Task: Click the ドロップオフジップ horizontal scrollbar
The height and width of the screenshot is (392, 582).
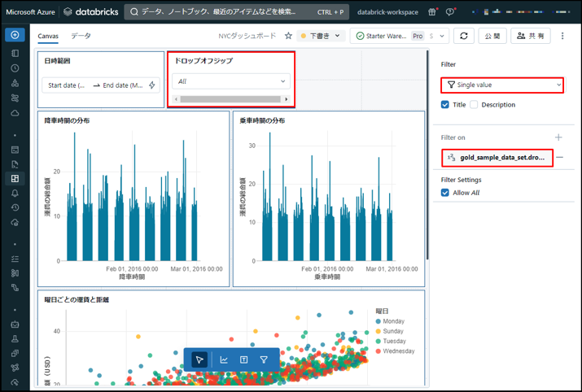Action: [x=231, y=99]
